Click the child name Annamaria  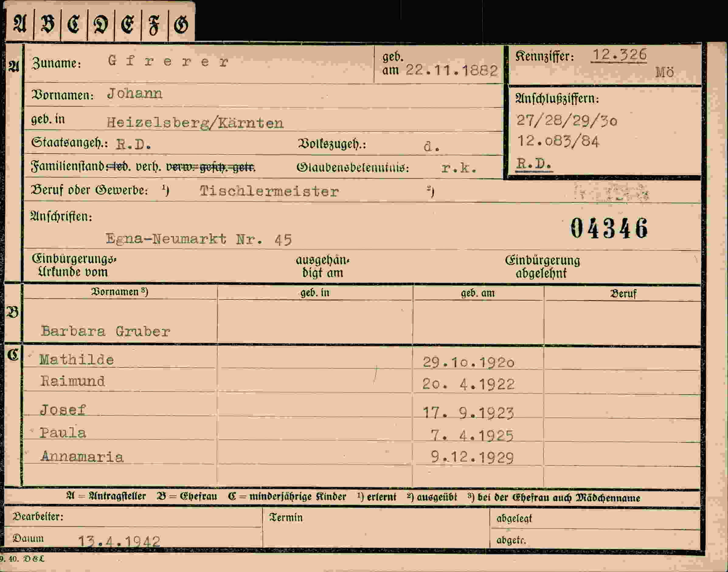pos(82,456)
